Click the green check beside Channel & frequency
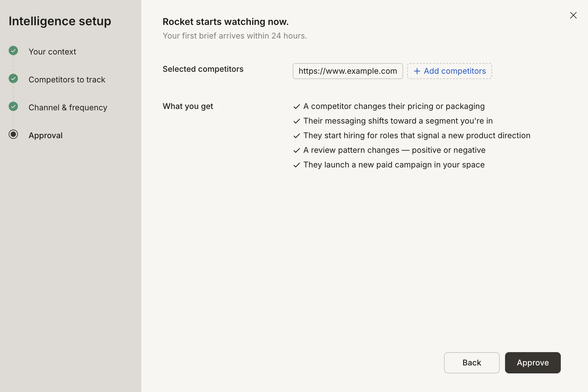Screen dimensions: 588x392 pos(13,106)
